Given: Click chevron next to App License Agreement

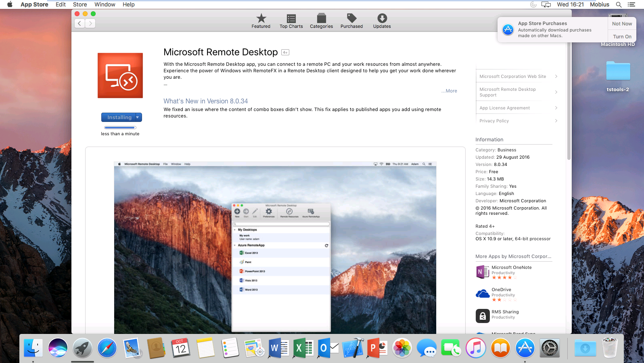Looking at the screenshot, I should [556, 108].
